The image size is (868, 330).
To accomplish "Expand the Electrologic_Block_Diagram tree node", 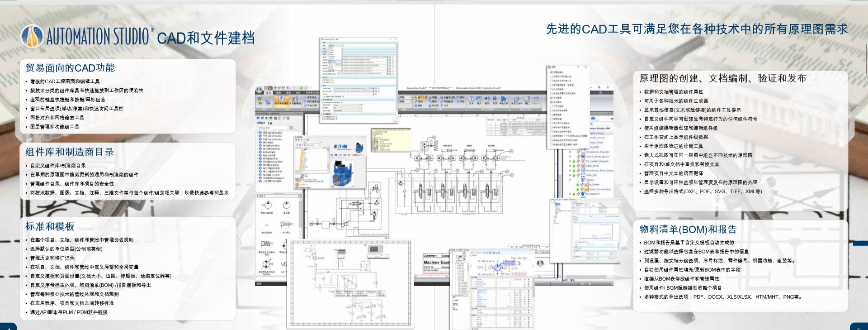I will 570,171.
